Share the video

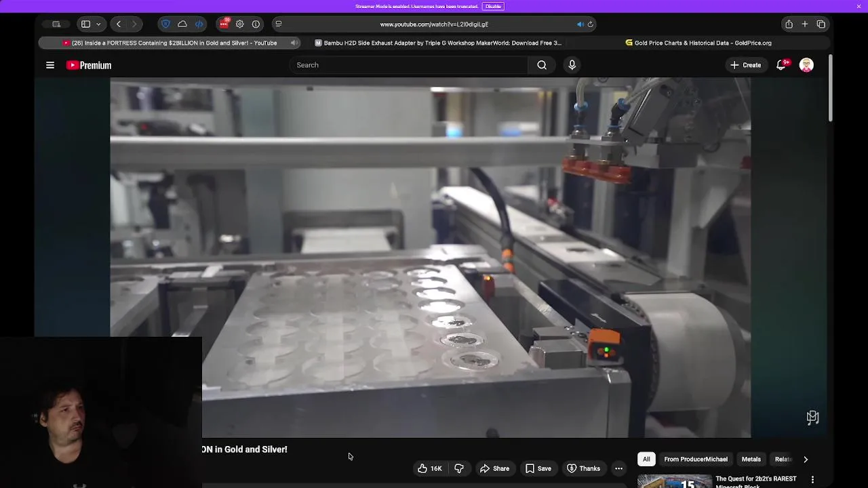[494, 468]
